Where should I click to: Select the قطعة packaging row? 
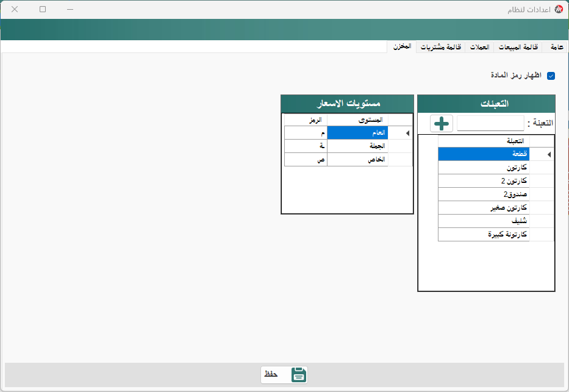(x=484, y=154)
